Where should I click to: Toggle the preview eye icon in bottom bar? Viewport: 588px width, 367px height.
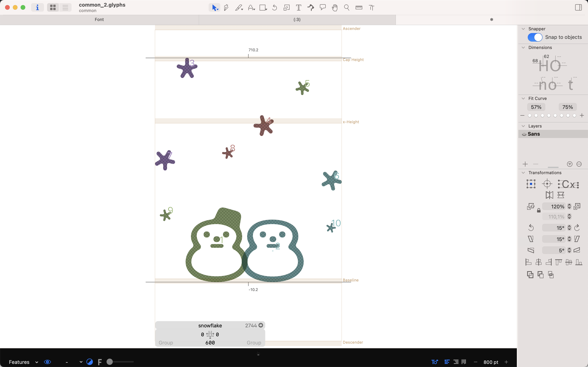click(x=47, y=362)
